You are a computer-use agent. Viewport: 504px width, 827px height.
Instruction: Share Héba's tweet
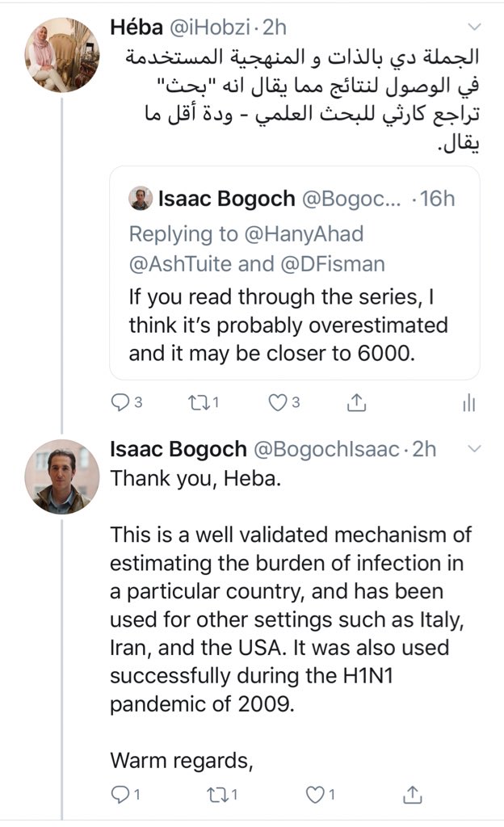pos(355,403)
